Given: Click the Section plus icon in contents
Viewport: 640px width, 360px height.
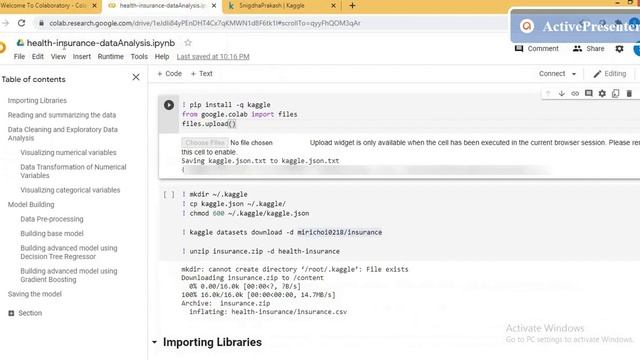Looking at the screenshot, I should click(x=11, y=313).
